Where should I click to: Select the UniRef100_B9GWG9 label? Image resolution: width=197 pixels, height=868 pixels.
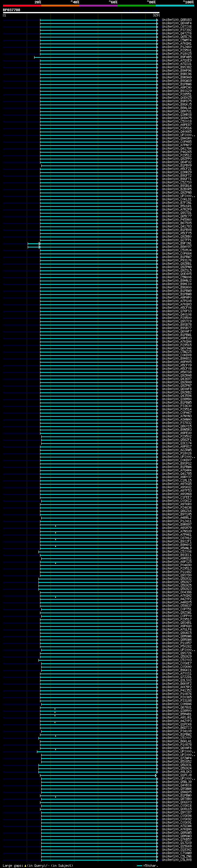[177, 81]
